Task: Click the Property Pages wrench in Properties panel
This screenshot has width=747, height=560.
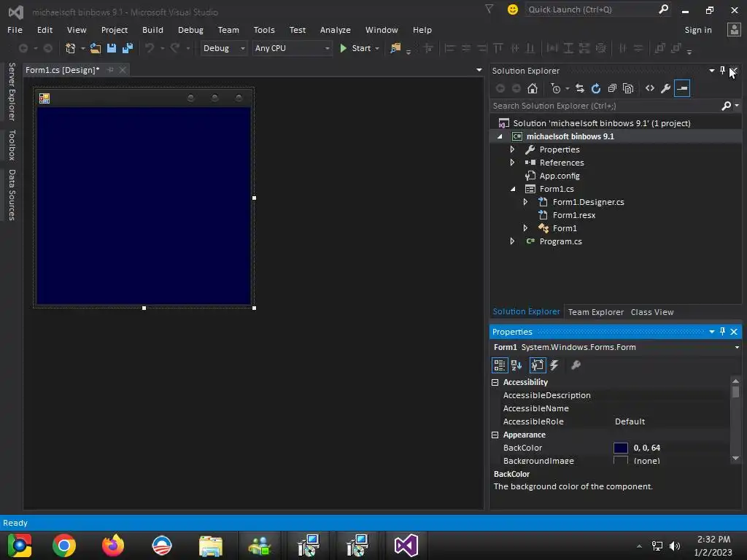Action: tap(576, 365)
